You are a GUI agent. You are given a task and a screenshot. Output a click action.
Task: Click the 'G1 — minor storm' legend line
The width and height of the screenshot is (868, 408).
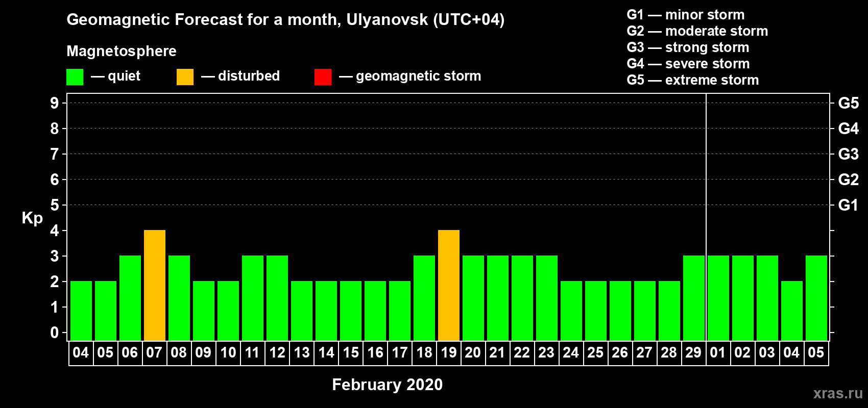[x=686, y=15]
